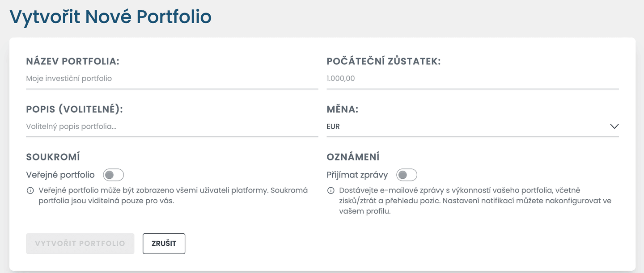Select the POČÁTEČNÍ ZŮSTATEK balance field
The image size is (644, 273).
click(472, 78)
